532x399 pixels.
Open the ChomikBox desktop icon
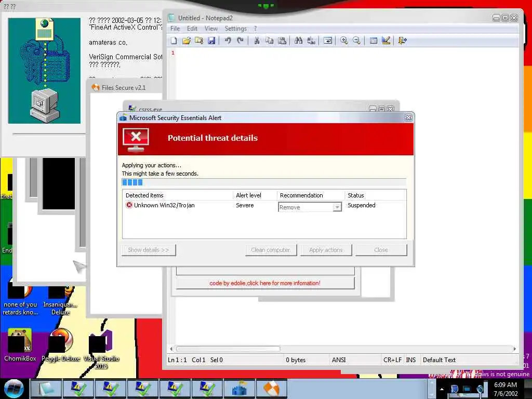pyautogui.click(x=20, y=345)
